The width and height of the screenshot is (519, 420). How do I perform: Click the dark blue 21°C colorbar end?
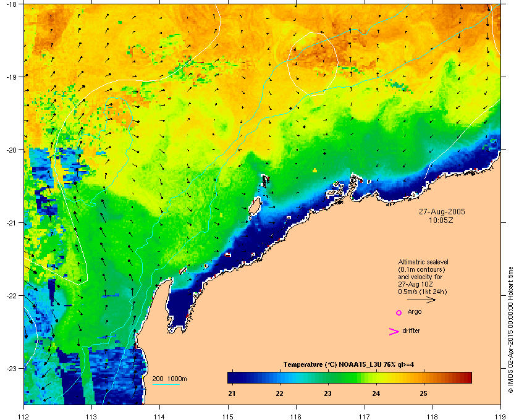pos(232,377)
